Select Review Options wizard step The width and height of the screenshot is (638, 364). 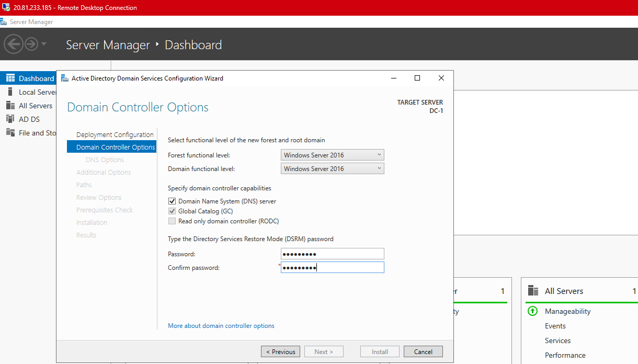click(99, 198)
